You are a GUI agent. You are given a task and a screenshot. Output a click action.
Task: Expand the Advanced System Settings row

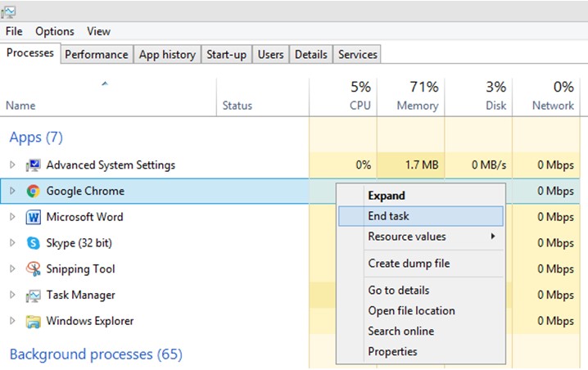pyautogui.click(x=12, y=165)
